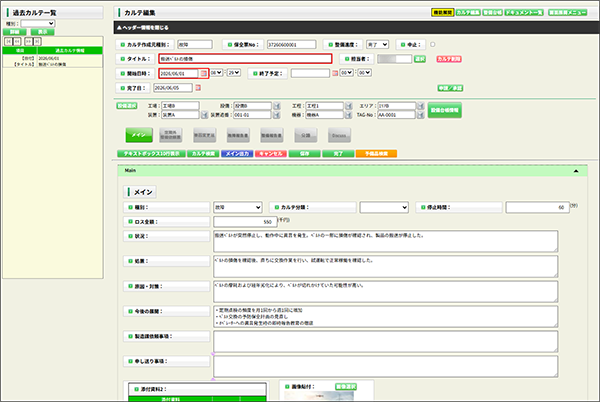Click the red カルテ削除 button

449,59
